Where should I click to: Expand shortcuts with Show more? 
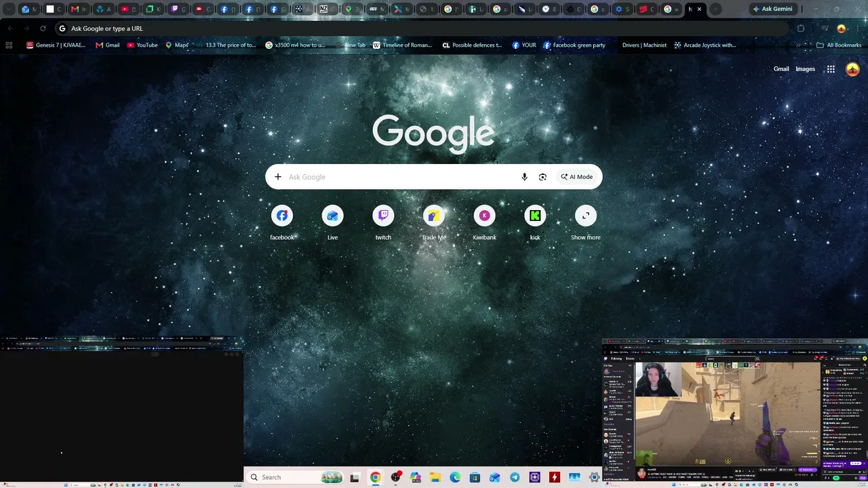[585, 223]
